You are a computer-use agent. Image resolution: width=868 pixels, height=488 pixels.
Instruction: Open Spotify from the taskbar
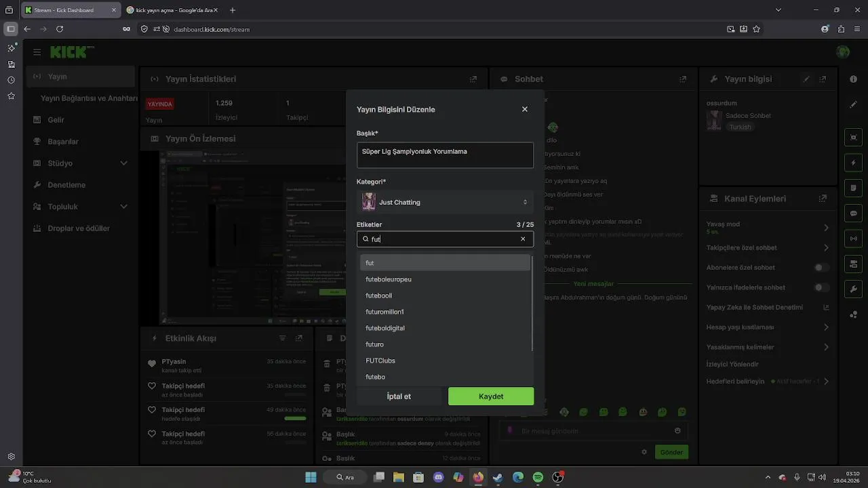[538, 477]
